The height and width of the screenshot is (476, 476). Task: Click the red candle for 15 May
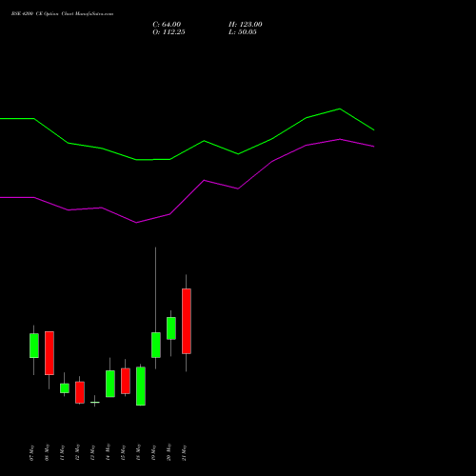pos(126,381)
